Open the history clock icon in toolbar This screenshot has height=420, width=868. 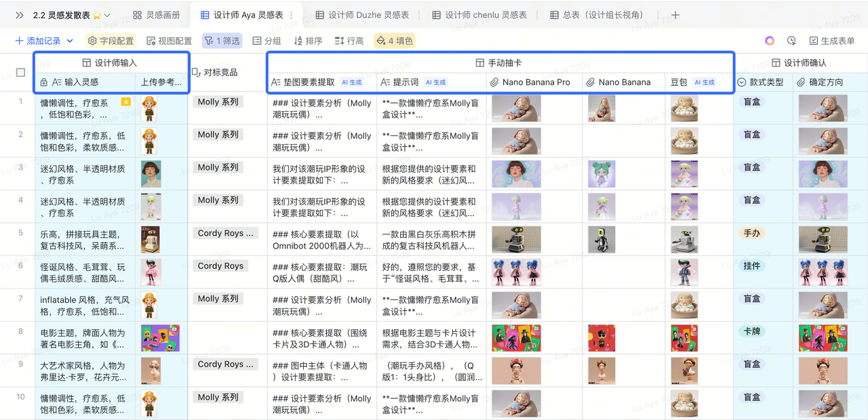791,41
